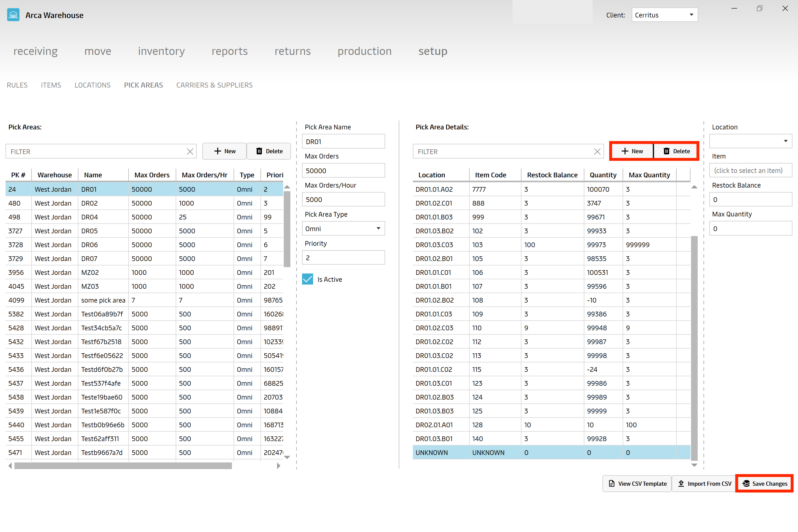
Task: Open the Pick Area Type dropdown
Action: point(343,229)
